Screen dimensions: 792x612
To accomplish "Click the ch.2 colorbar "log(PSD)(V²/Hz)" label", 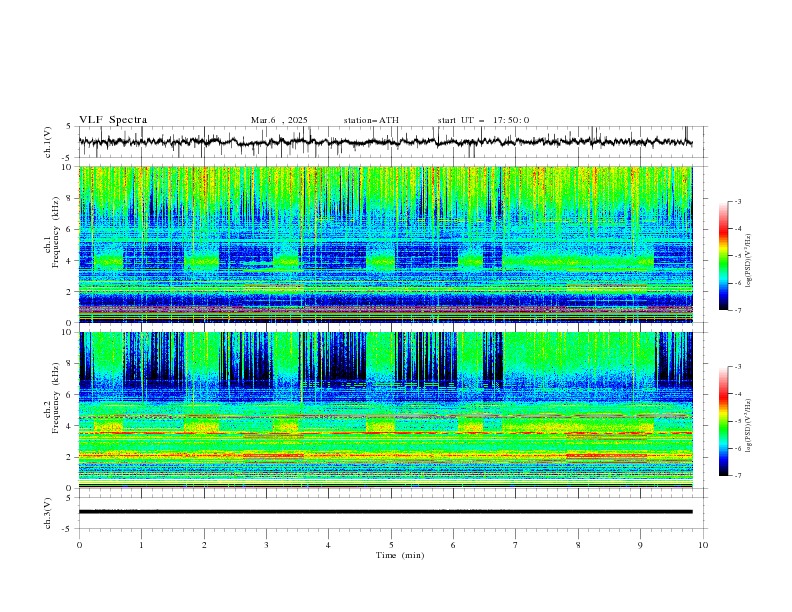I will point(748,426).
